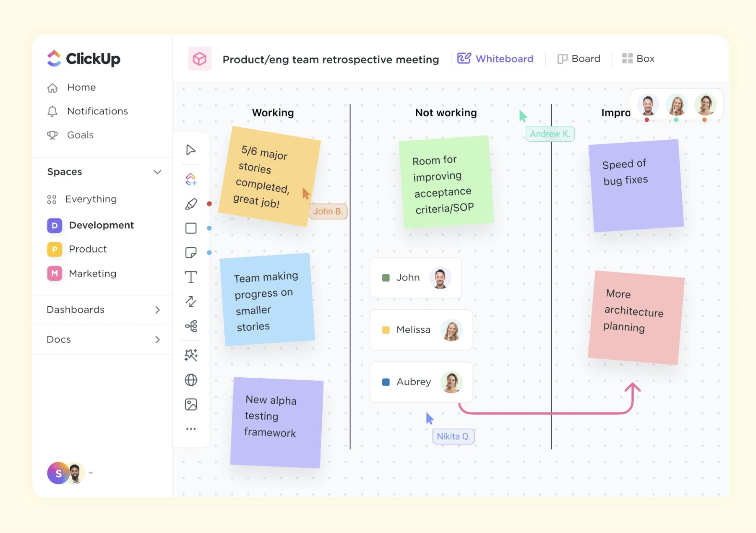Open the Notifications page
756x533 pixels.
97,111
